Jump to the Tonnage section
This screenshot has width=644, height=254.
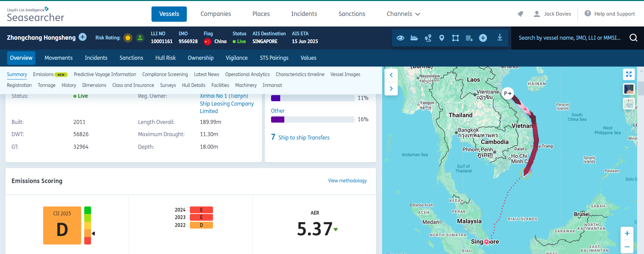point(47,85)
